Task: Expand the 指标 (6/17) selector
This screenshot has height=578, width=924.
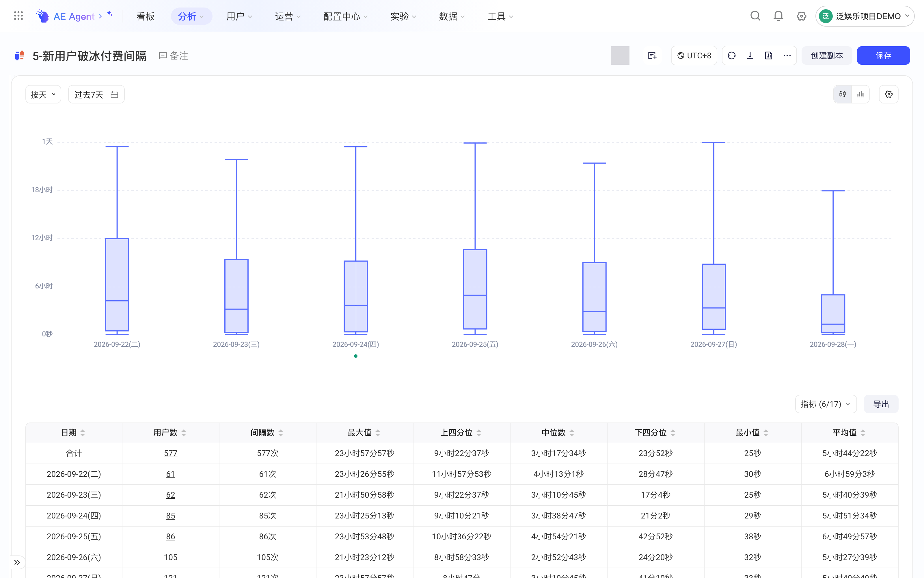Action: 826,404
